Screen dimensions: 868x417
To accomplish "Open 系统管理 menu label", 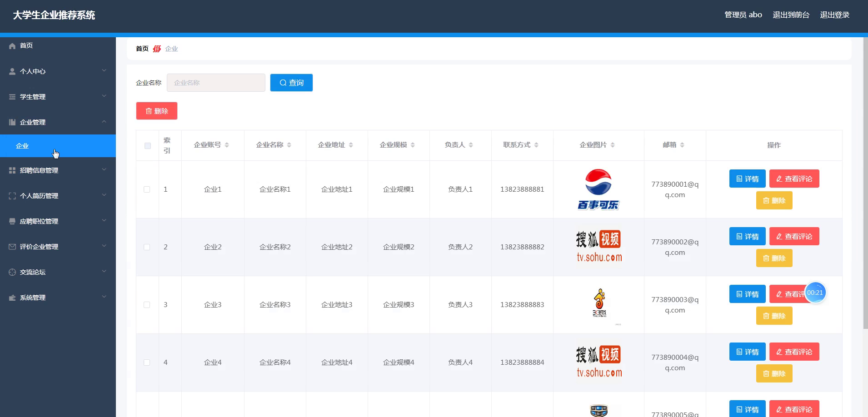I will point(33,298).
